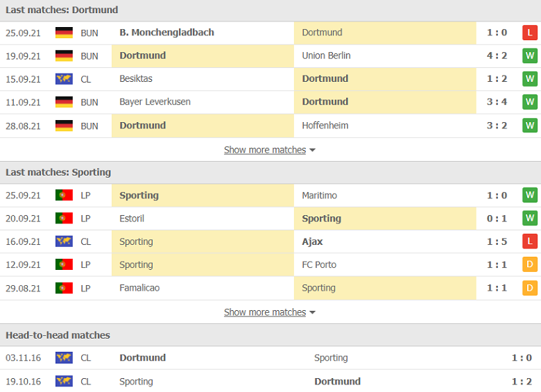Click Portugal flag in FC Porto row

(x=64, y=264)
